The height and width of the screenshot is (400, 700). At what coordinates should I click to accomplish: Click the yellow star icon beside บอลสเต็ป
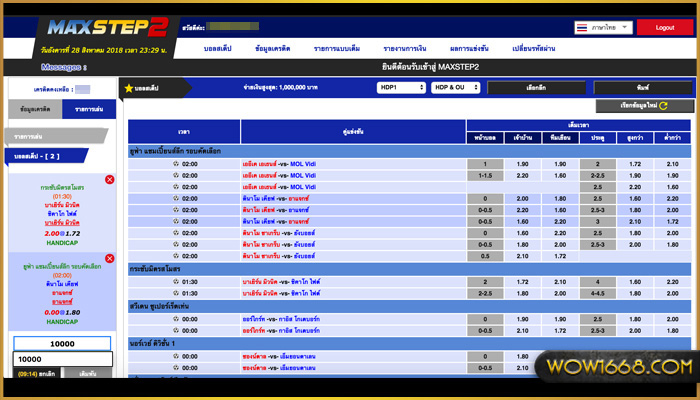point(128,89)
